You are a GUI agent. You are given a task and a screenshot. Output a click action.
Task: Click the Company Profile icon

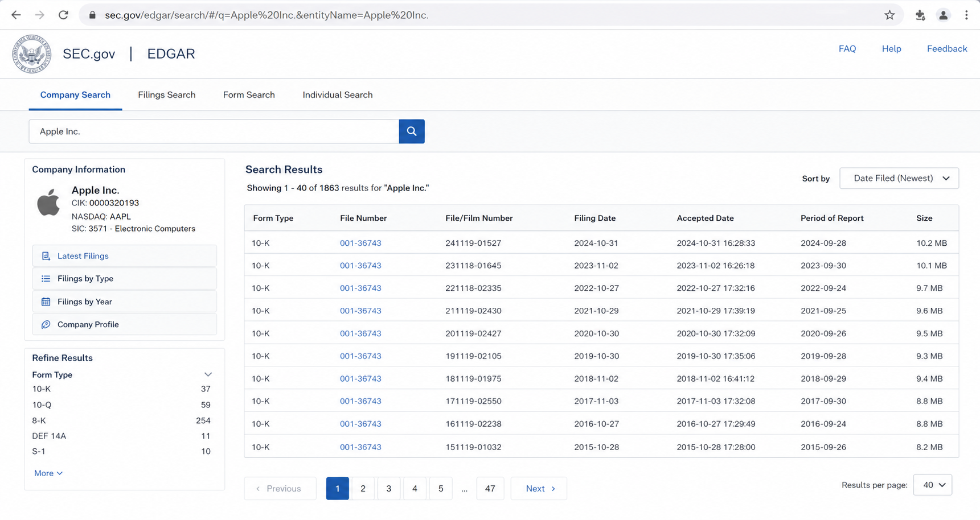click(46, 324)
